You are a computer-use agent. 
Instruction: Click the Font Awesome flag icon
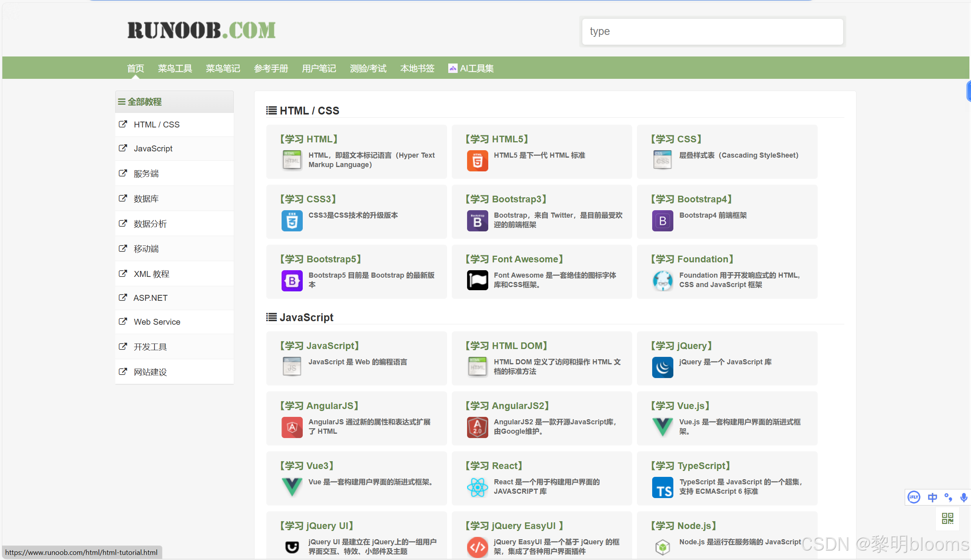[477, 280]
